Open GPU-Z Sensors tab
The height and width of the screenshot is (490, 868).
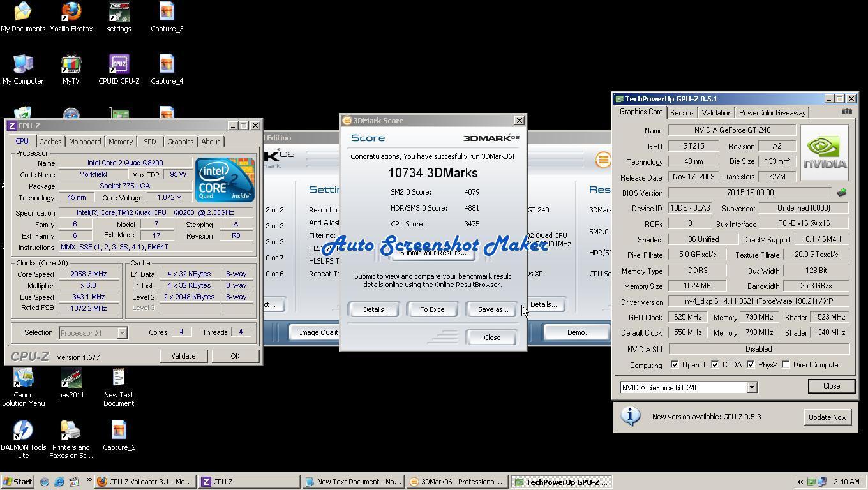point(682,113)
